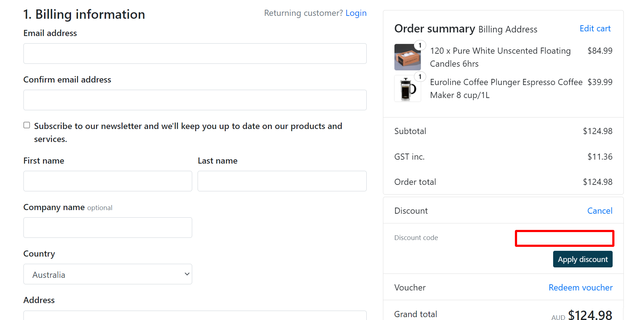Cancel the discount entry
Viewport: 644px width, 320px height.
pyautogui.click(x=600, y=210)
